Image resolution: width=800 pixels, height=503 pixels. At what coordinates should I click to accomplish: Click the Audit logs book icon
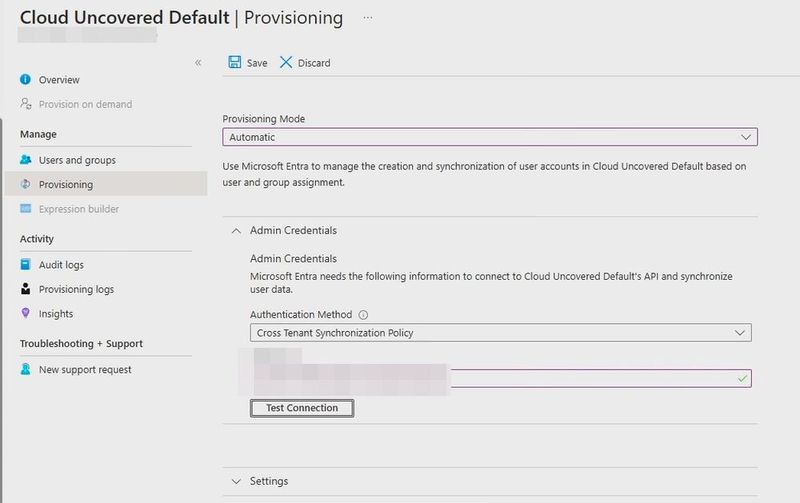26,264
